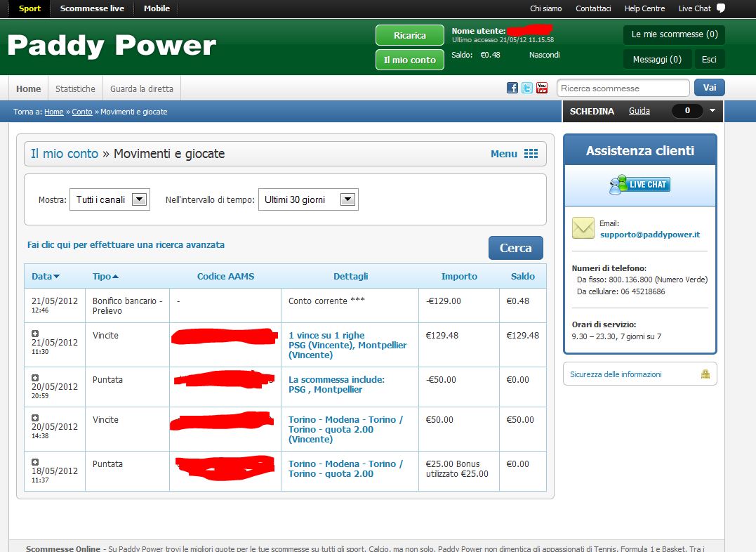The width and height of the screenshot is (756, 552).
Task: Click the email envelope icon
Action: click(x=583, y=228)
